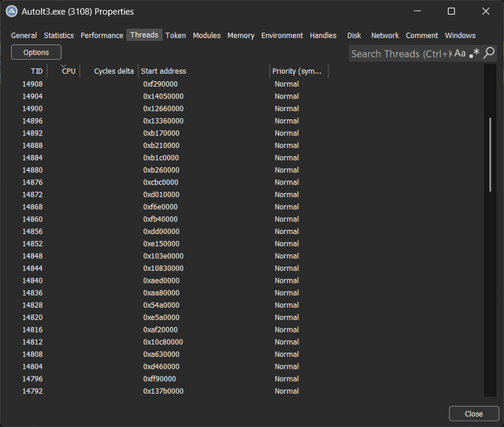
Task: Click start address 0xd010000
Action: 161,195
